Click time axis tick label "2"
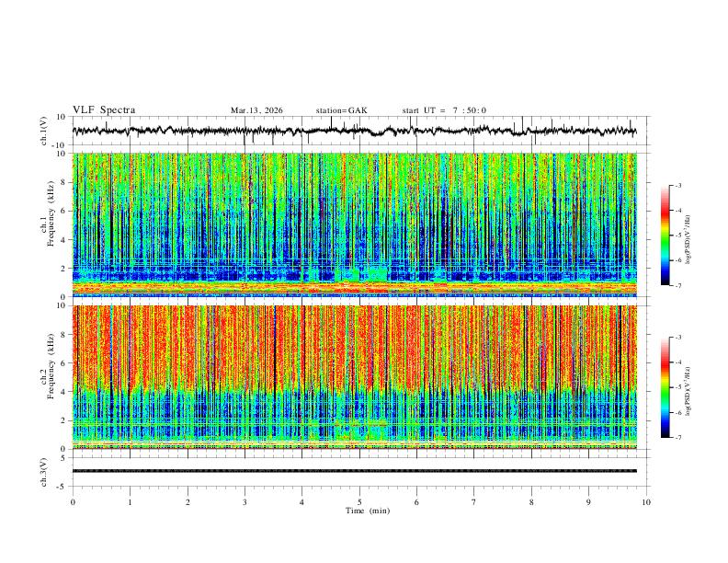This screenshot has height=563, width=728. [x=188, y=502]
